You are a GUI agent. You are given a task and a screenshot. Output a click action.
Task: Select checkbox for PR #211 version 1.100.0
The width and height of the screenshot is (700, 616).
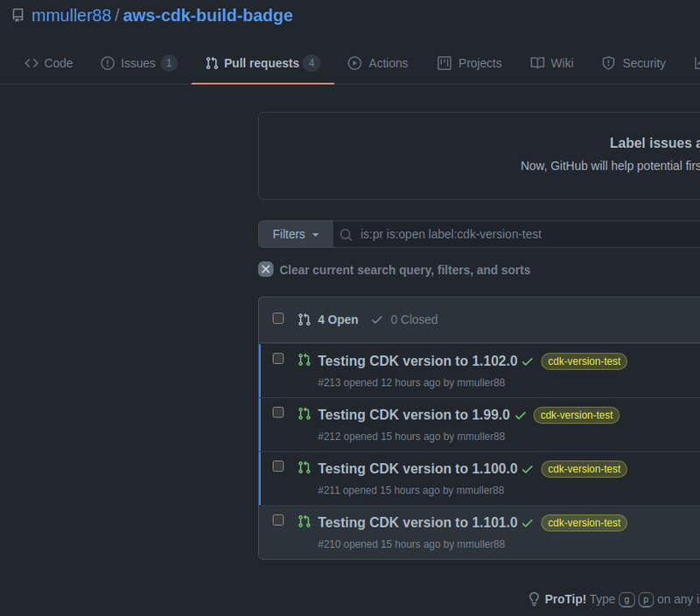click(x=278, y=466)
